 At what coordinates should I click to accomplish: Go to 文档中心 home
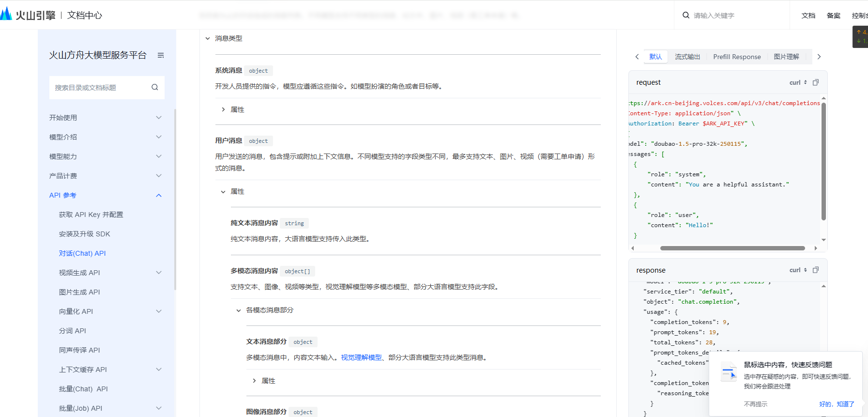coord(85,15)
